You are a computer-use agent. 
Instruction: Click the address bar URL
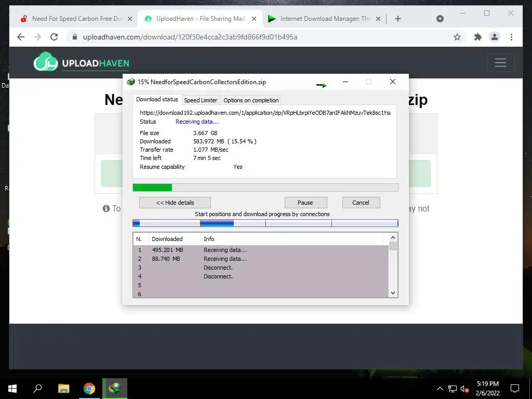click(190, 37)
